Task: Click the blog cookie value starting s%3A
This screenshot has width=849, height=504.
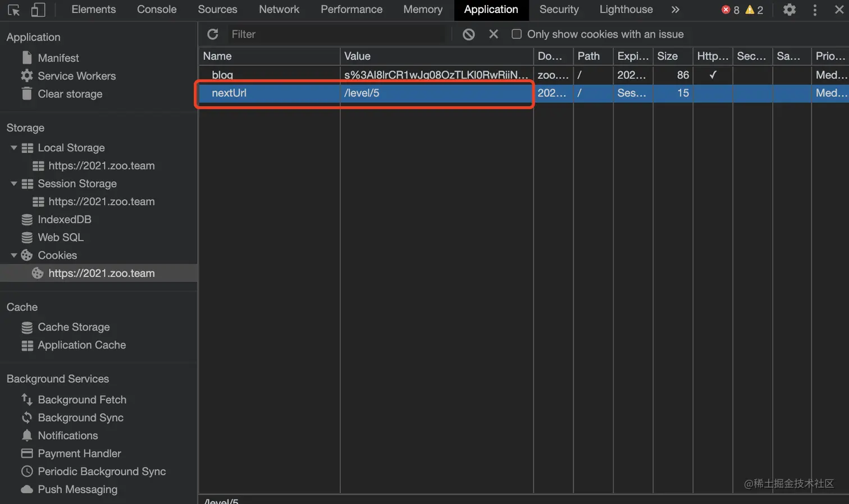Action: (x=437, y=75)
